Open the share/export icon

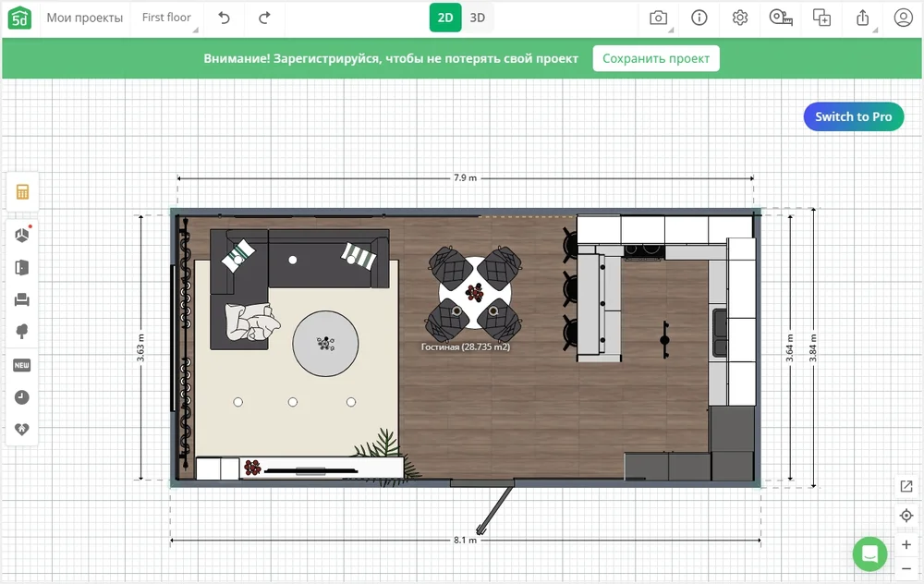(863, 18)
